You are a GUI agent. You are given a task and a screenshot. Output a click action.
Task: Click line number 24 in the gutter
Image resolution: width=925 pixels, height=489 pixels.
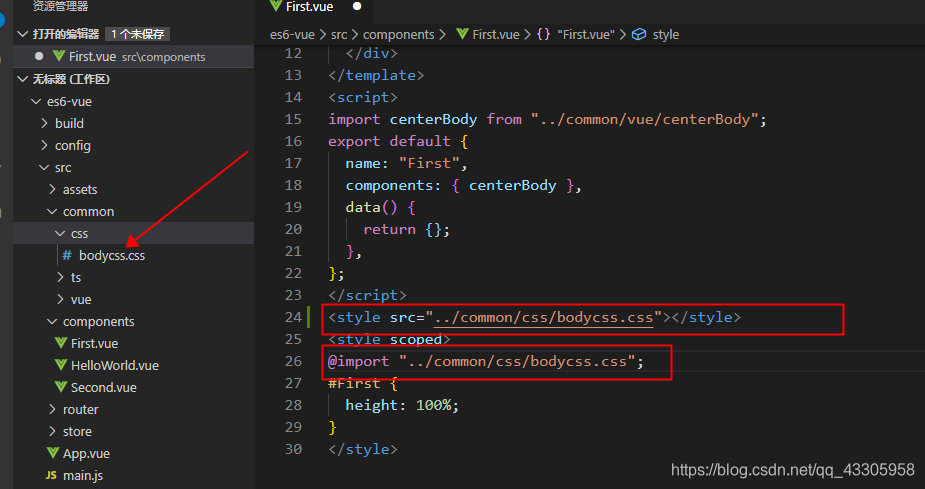[293, 317]
